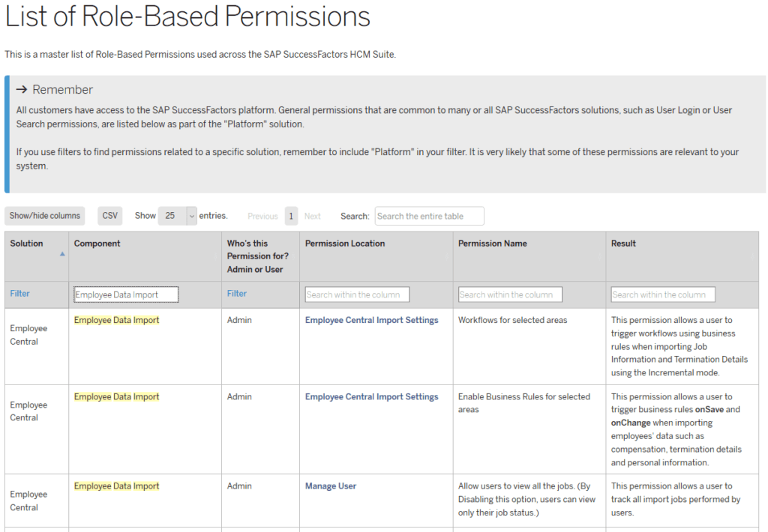Viewport: 768px width, 532px height.
Task: Click the Permission Name column search box
Action: [510, 294]
